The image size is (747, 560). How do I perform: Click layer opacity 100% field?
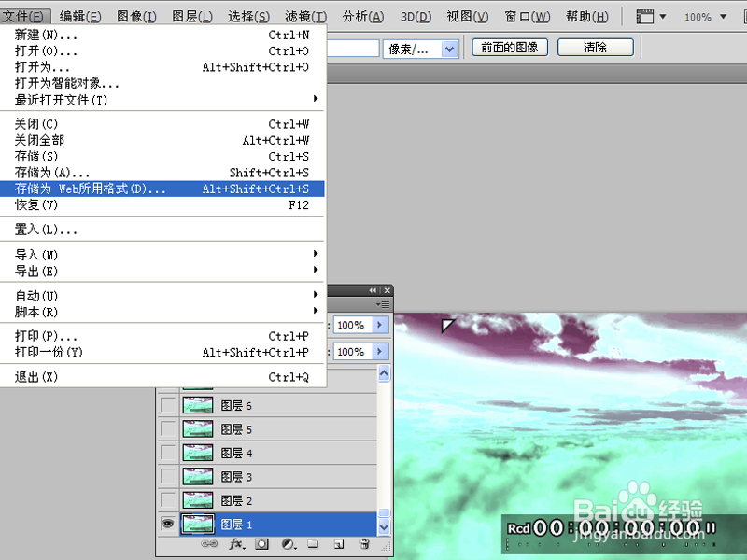pos(353,325)
